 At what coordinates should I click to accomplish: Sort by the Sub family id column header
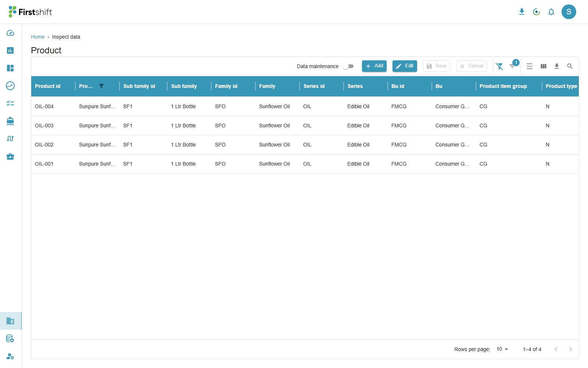(139, 86)
